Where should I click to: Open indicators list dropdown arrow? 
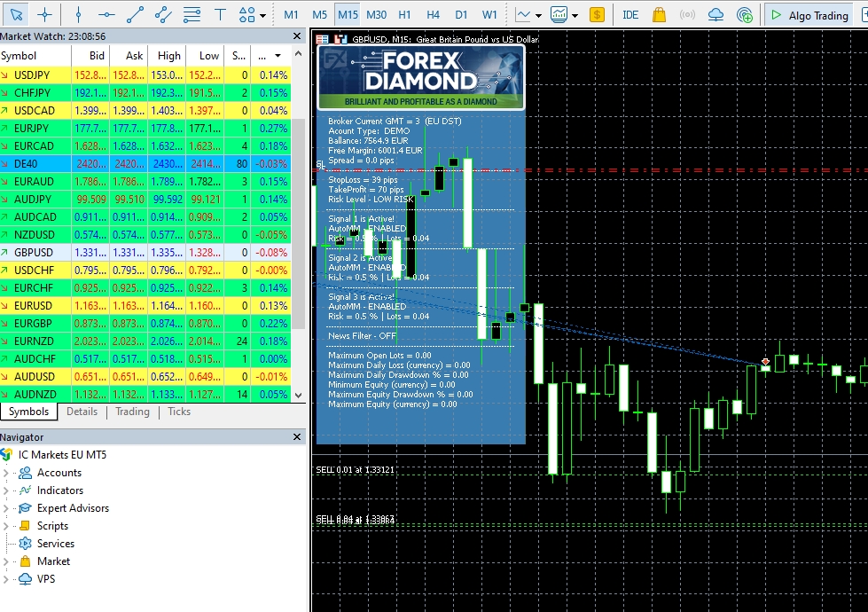pos(575,16)
